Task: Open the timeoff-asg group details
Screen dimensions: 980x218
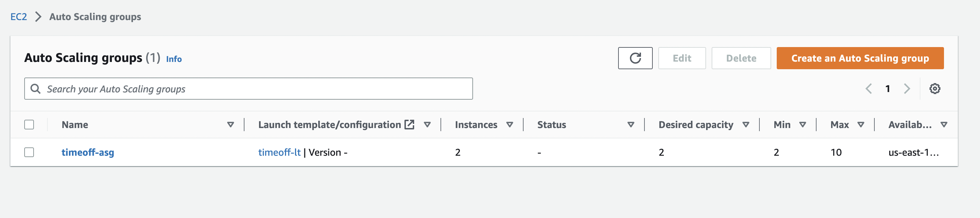Action: (x=88, y=152)
